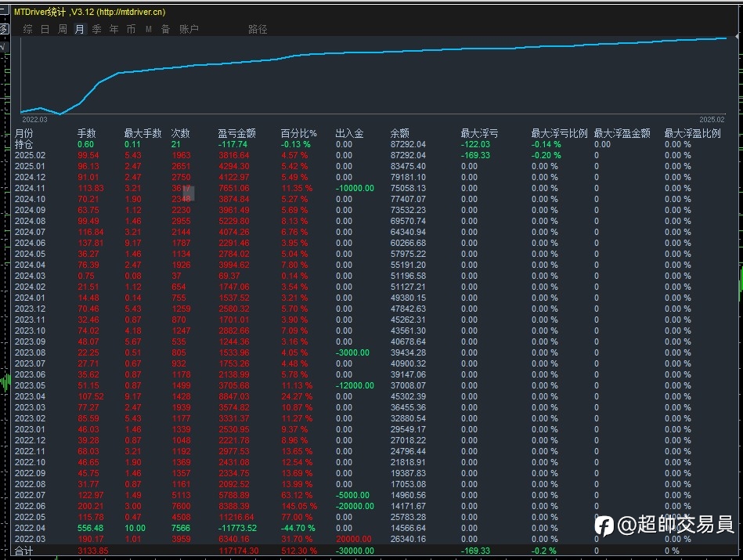The height and width of the screenshot is (560, 743).
Task: Open the 备 notes tab
Action: [x=165, y=30]
